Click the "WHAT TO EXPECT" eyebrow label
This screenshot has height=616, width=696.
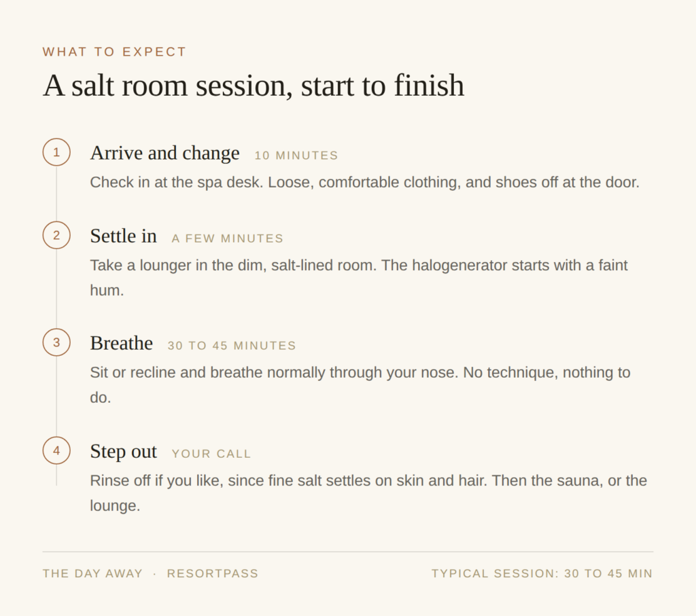(114, 52)
